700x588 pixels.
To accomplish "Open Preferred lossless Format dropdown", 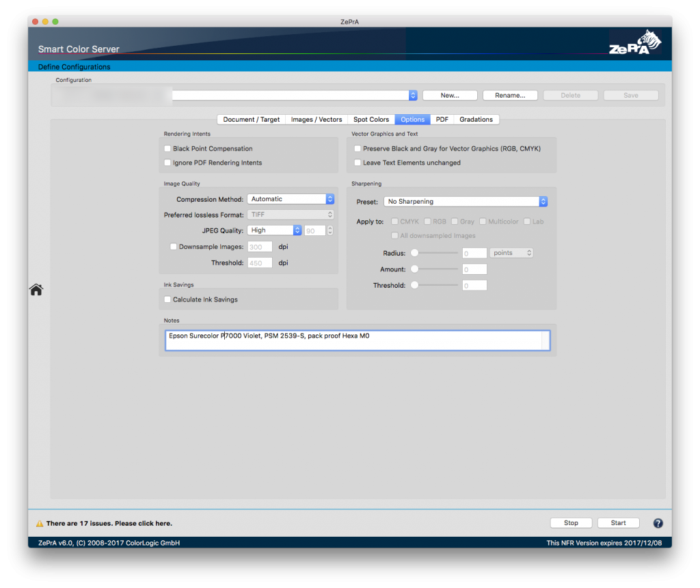I will [291, 215].
